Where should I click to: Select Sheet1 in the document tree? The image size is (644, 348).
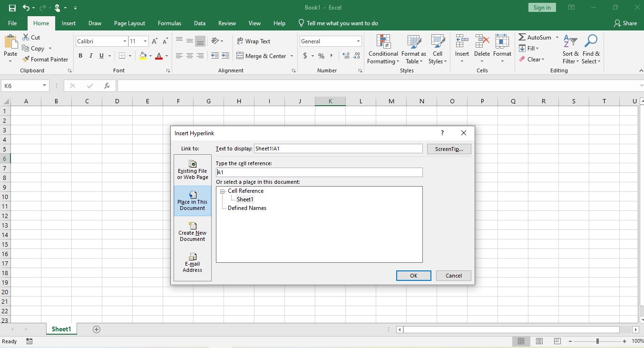[245, 199]
